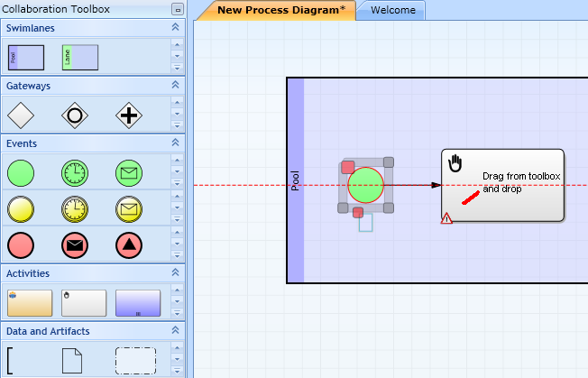The image size is (588, 378).
Task: Select the Lane swimlane shape
Action: (x=80, y=58)
